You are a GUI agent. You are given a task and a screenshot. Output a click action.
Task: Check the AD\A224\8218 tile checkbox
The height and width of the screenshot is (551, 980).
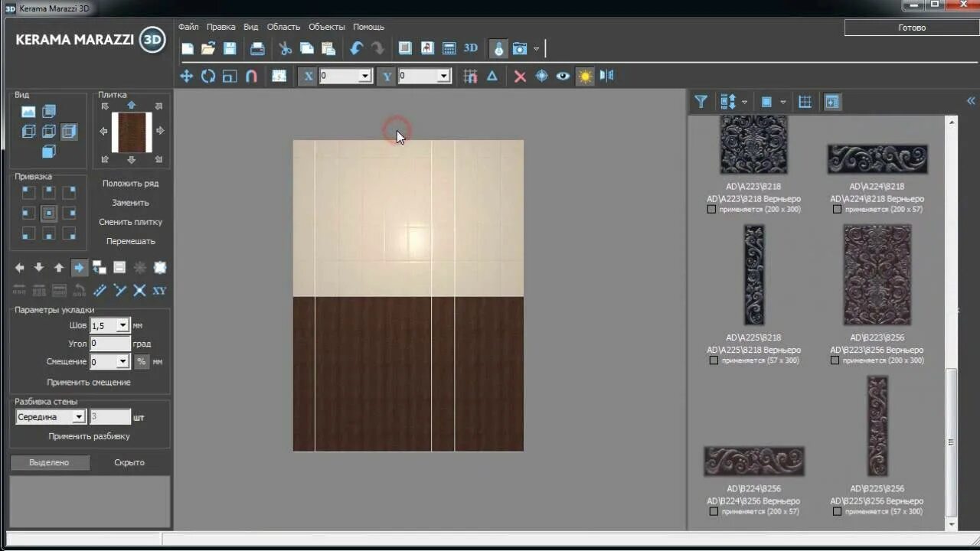[836, 209]
